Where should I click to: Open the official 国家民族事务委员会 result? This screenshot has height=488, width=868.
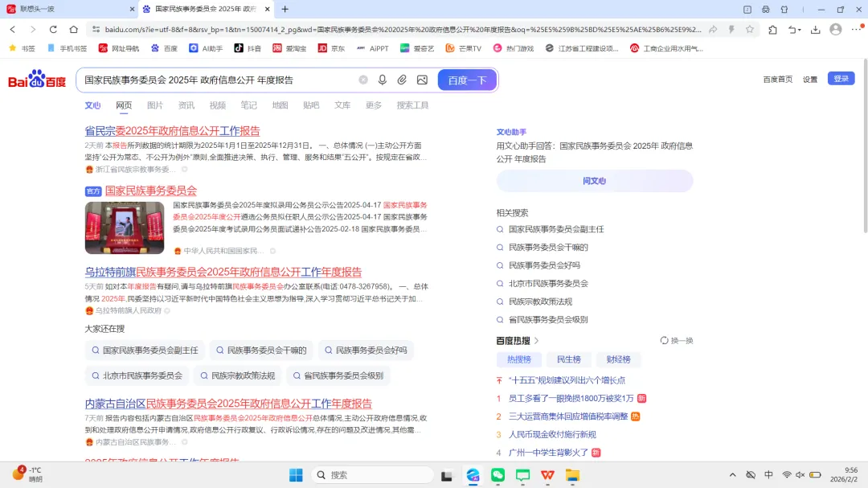(x=150, y=191)
